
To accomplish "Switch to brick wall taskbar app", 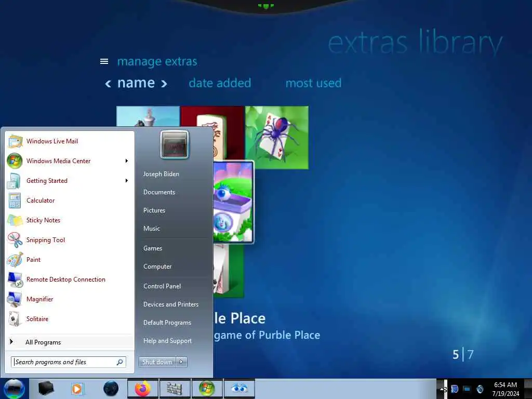I will (x=175, y=389).
